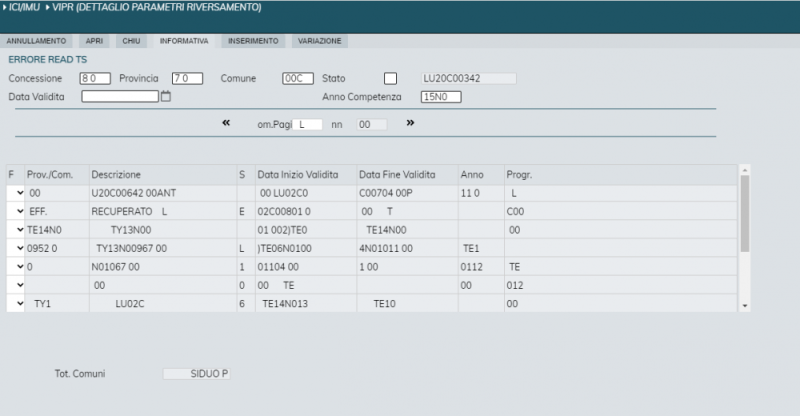Click the CHIU tab button
800x416 pixels.
coord(131,41)
